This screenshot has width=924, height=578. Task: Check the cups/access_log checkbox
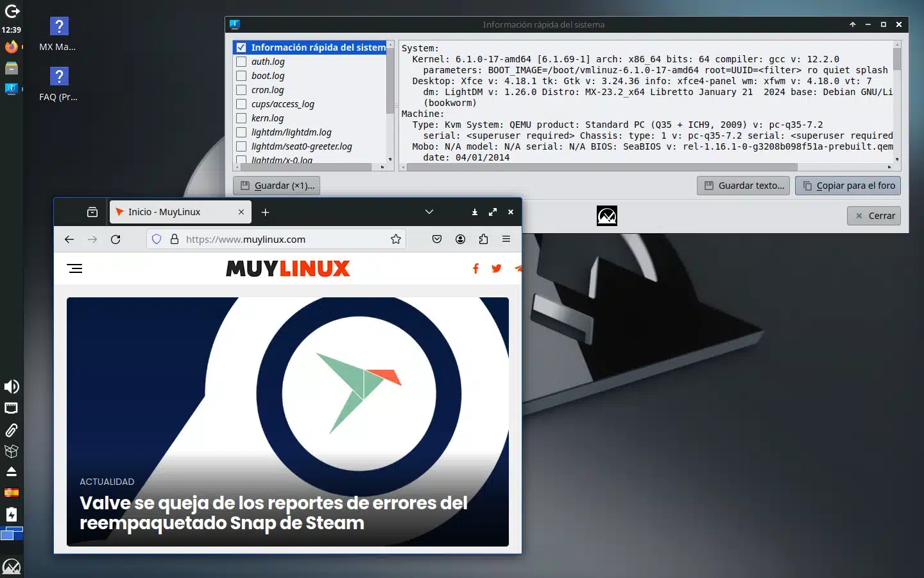click(x=241, y=104)
